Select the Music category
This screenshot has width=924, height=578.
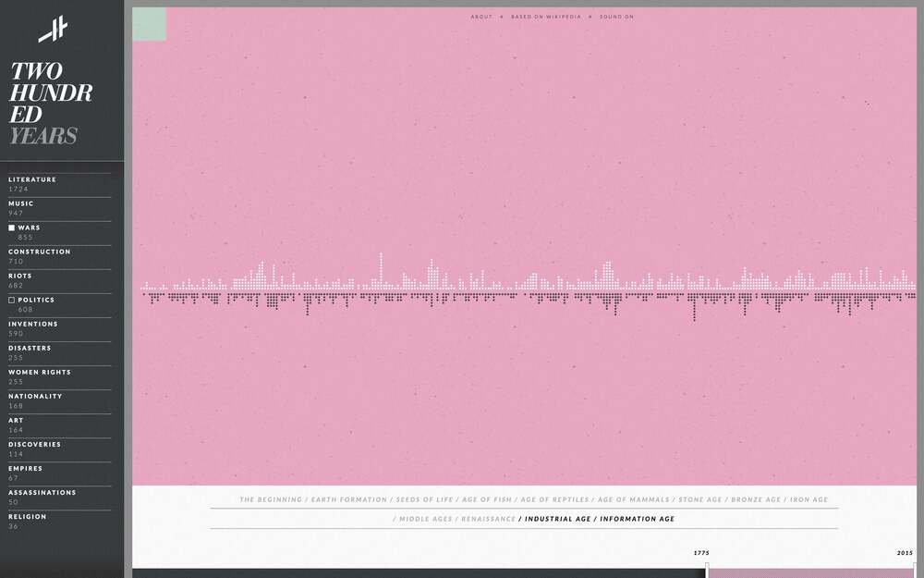(21, 203)
